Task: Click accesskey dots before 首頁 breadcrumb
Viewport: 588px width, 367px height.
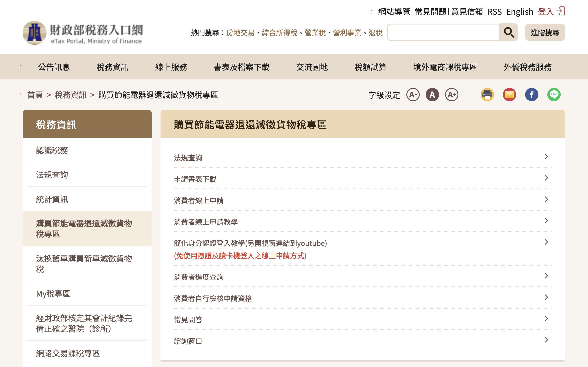Action: click(20, 95)
